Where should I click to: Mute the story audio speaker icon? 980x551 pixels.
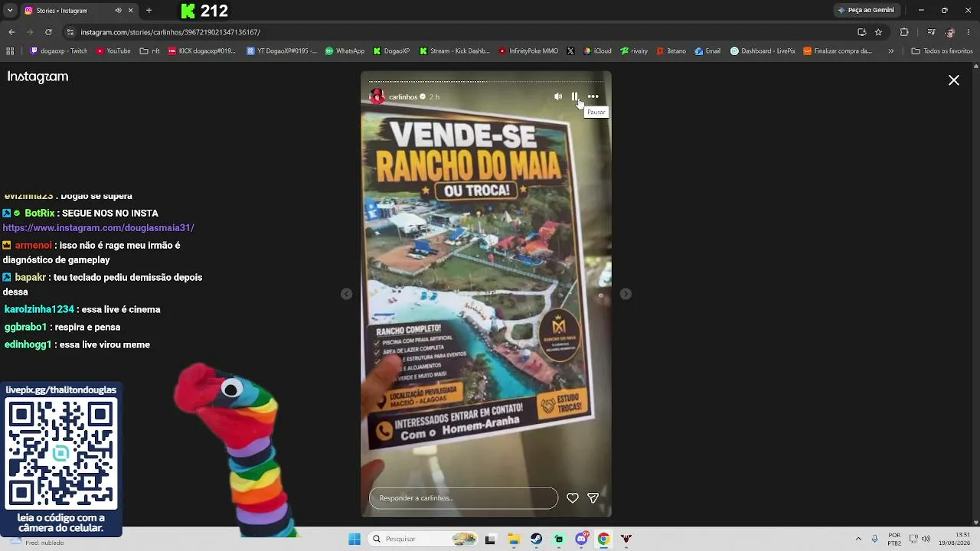point(558,96)
